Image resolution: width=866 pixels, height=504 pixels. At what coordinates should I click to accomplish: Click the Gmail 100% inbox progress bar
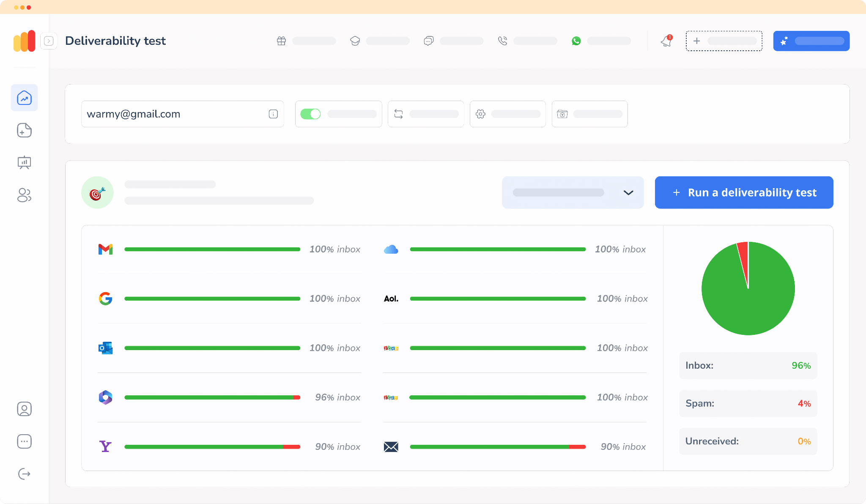click(x=212, y=249)
